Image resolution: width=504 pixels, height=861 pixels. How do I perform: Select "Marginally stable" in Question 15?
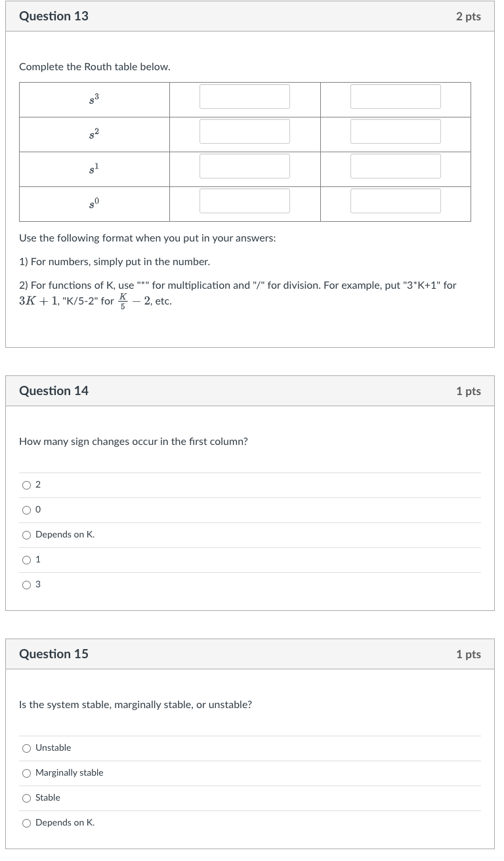[x=26, y=773]
